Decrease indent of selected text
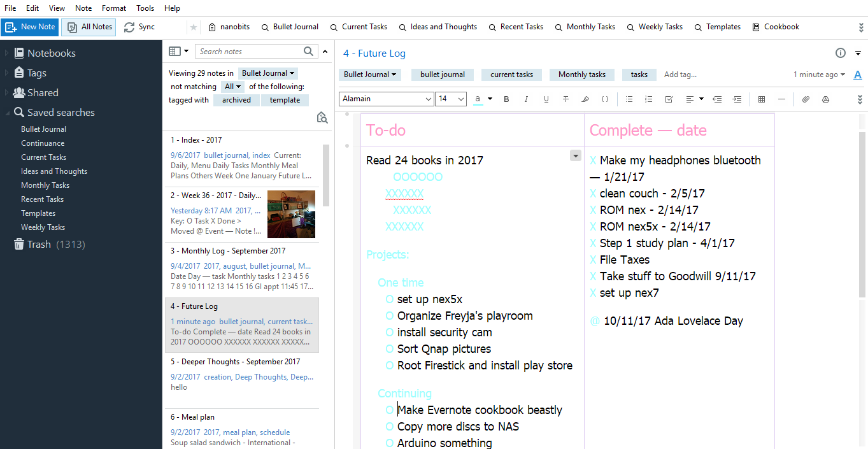 [717, 99]
